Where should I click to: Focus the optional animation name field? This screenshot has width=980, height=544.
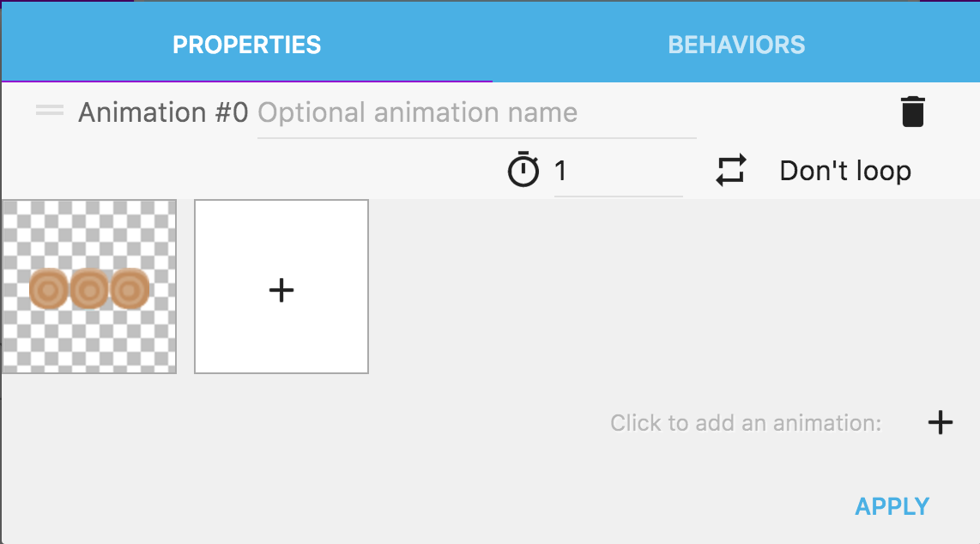coord(476,113)
